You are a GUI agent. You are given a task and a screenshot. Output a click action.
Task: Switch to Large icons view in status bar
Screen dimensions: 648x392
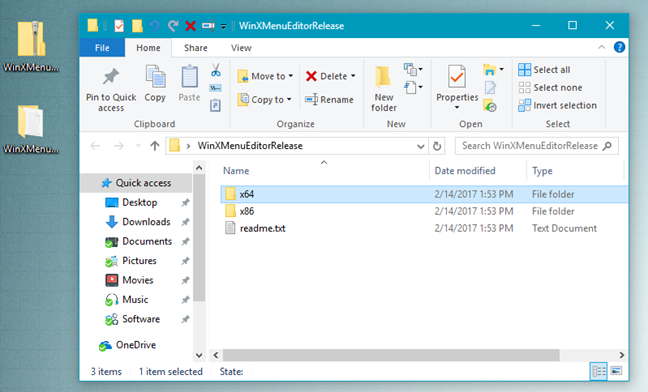click(x=616, y=371)
